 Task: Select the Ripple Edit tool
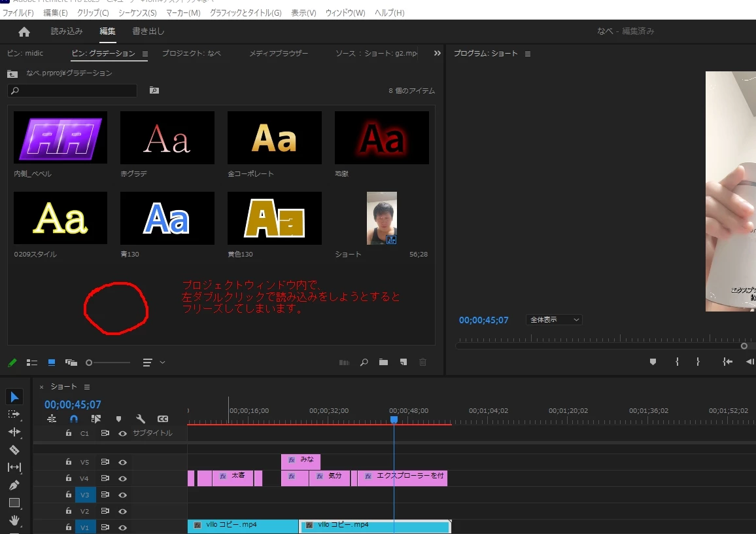point(14,432)
